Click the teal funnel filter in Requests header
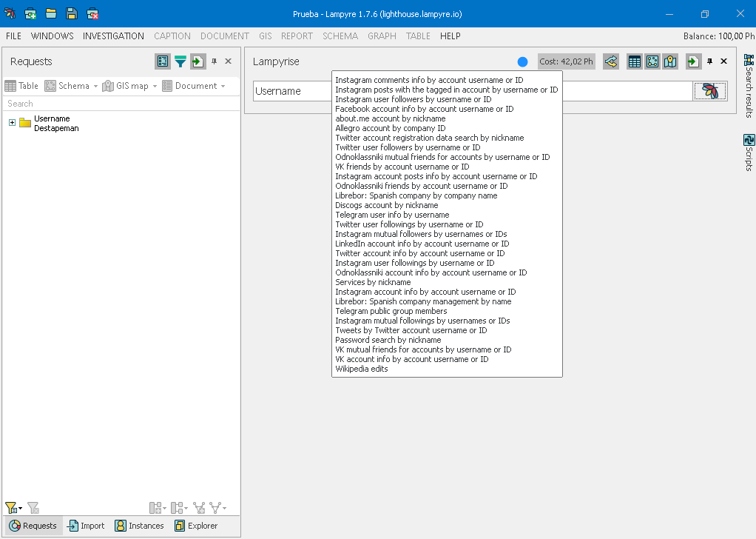The width and height of the screenshot is (756, 539). pos(180,61)
